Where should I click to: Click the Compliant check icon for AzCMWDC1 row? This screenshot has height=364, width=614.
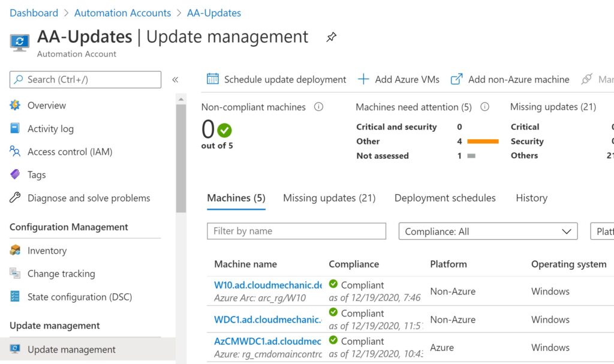[333, 339]
